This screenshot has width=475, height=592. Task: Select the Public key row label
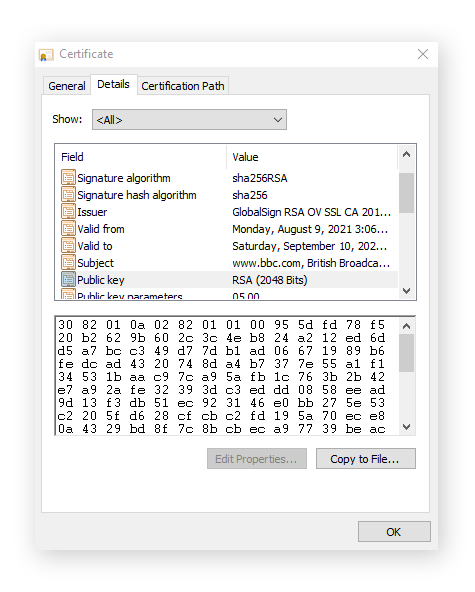pos(101,280)
